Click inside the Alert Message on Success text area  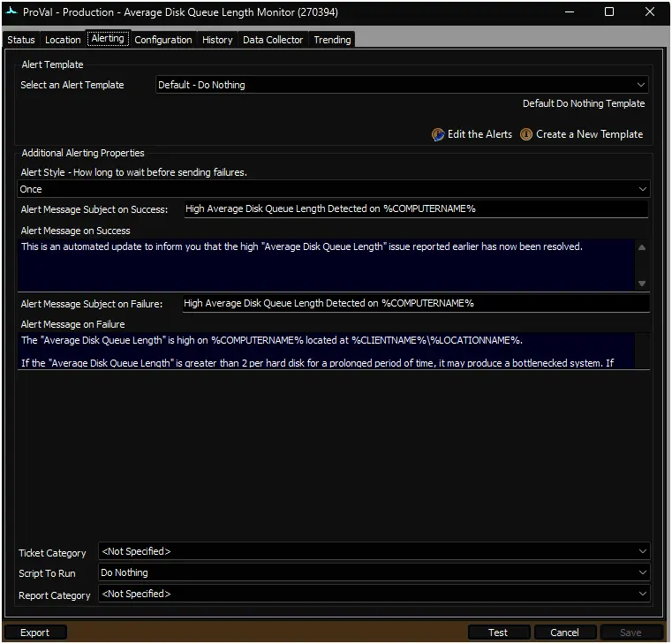[326, 265]
